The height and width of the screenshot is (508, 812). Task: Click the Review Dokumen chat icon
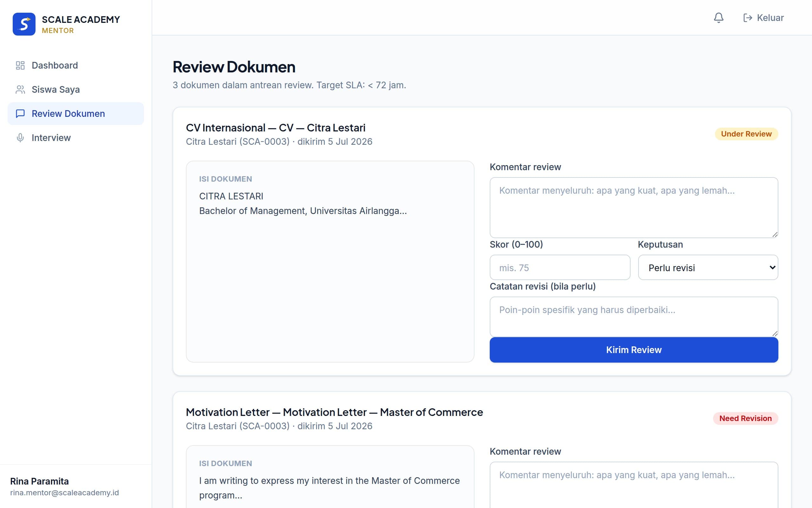[20, 114]
